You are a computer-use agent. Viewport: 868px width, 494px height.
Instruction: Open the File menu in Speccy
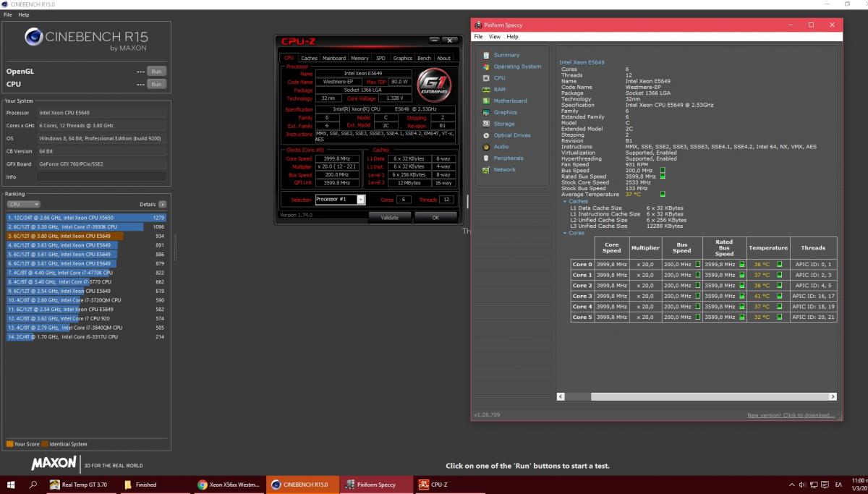(479, 36)
